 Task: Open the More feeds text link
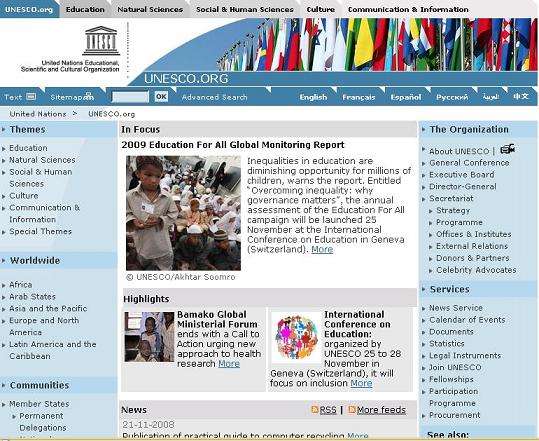point(381,410)
